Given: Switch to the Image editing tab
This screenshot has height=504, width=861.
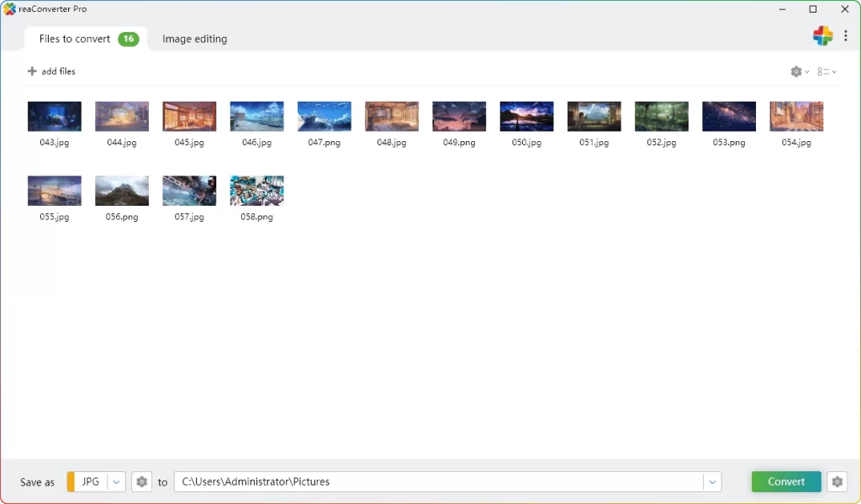Looking at the screenshot, I should click(194, 39).
